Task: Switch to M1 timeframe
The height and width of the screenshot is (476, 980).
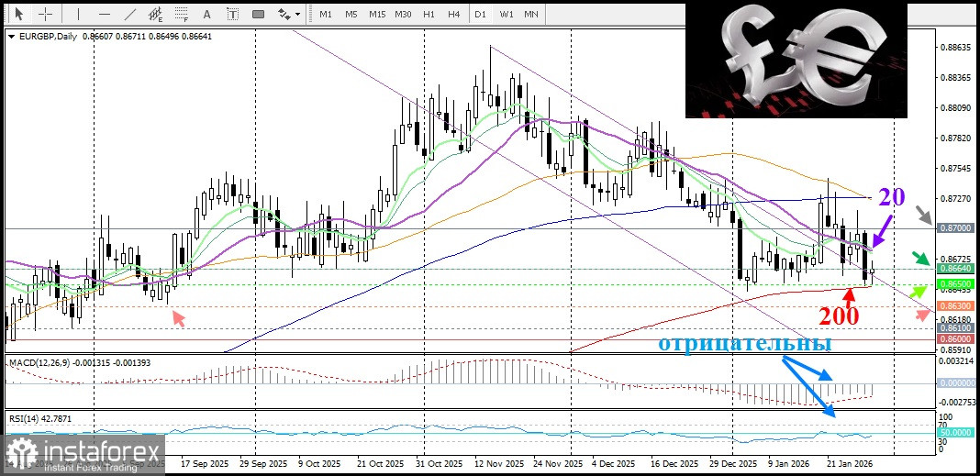Action: [326, 14]
